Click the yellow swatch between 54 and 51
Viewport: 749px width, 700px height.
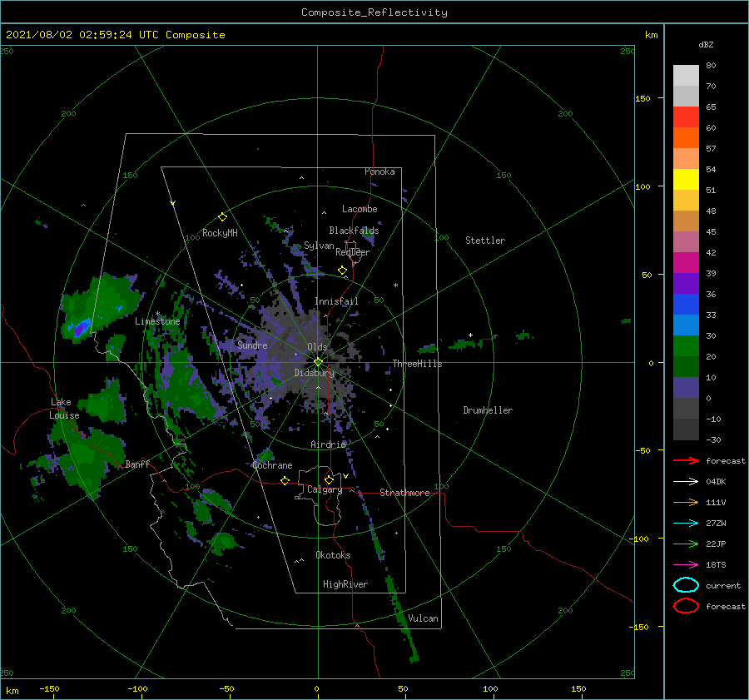point(686,180)
